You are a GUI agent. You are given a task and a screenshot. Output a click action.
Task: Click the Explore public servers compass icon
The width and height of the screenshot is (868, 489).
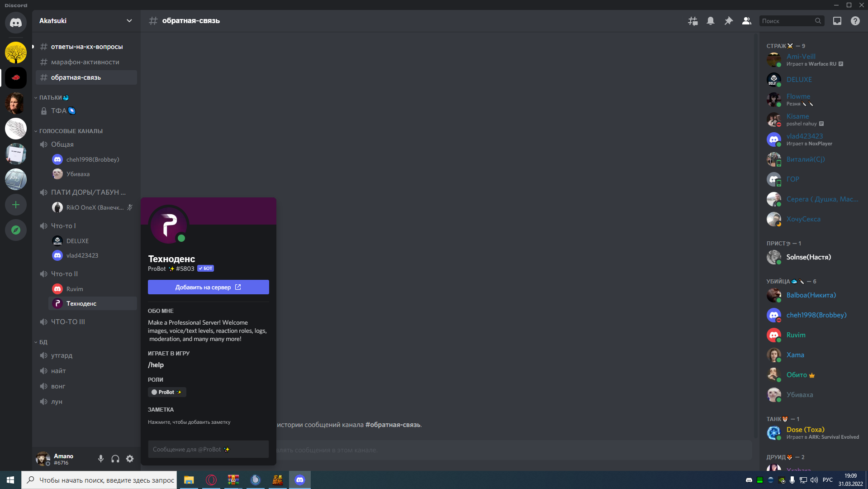(x=16, y=230)
